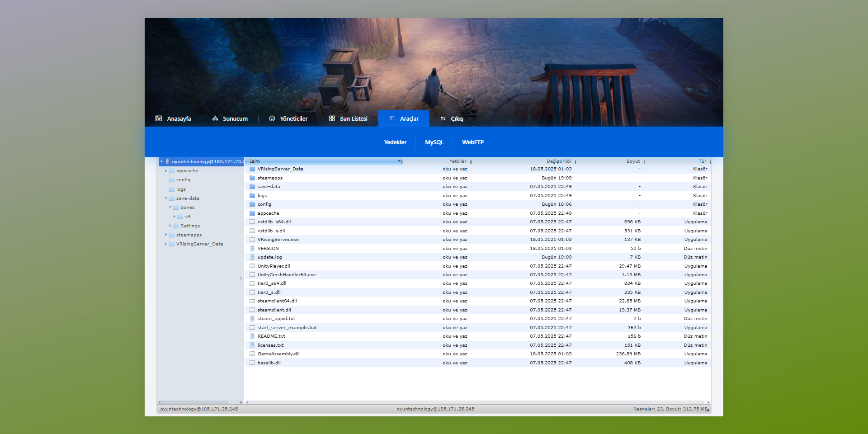The image size is (868, 434).
Task: Expand the v4 folder under Saves
Action: pyautogui.click(x=175, y=217)
